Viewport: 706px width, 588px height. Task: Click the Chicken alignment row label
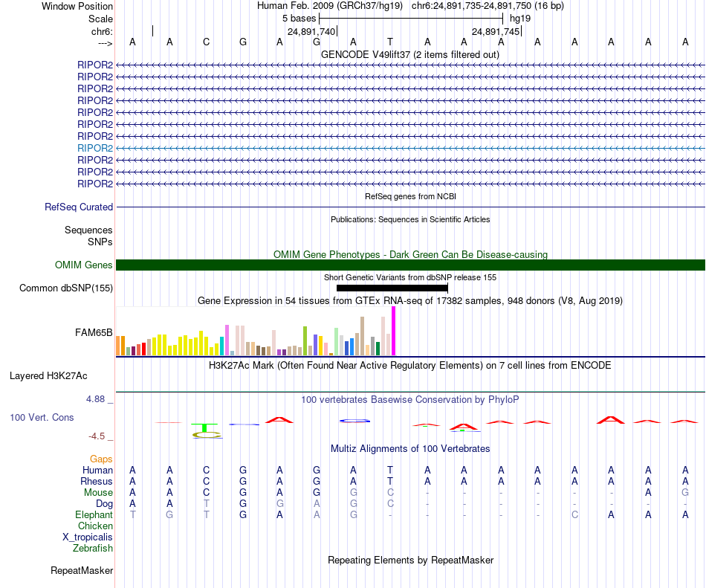pyautogui.click(x=95, y=526)
